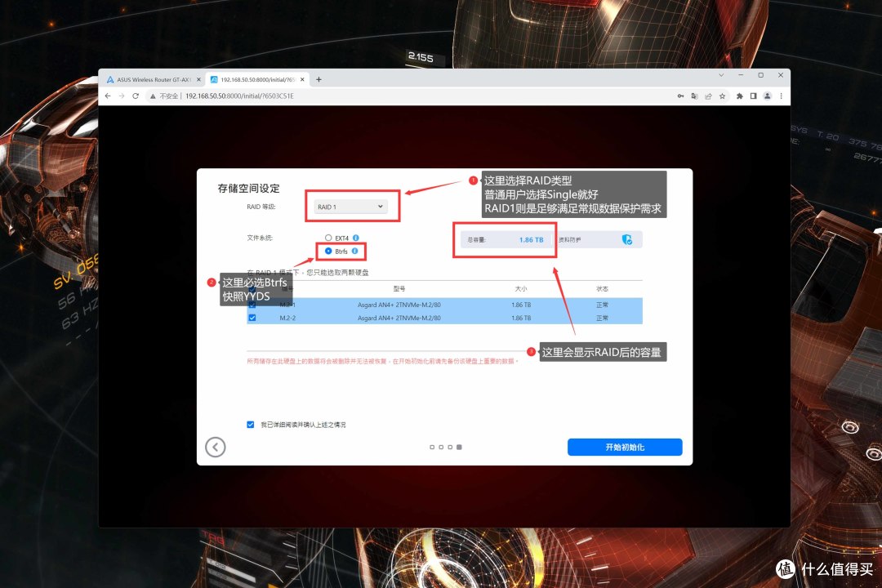The width and height of the screenshot is (882, 588).
Task: Click the red data deletion warning text
Action: coord(382,361)
